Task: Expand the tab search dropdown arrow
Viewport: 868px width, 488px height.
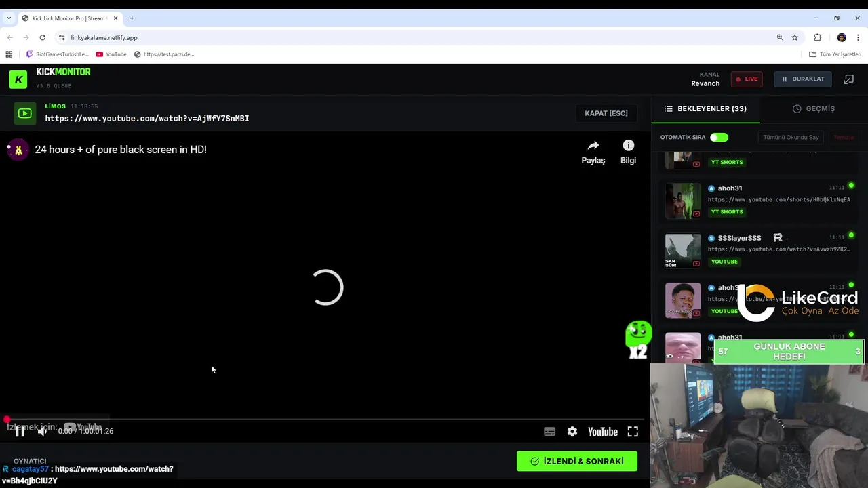Action: tap(9, 18)
